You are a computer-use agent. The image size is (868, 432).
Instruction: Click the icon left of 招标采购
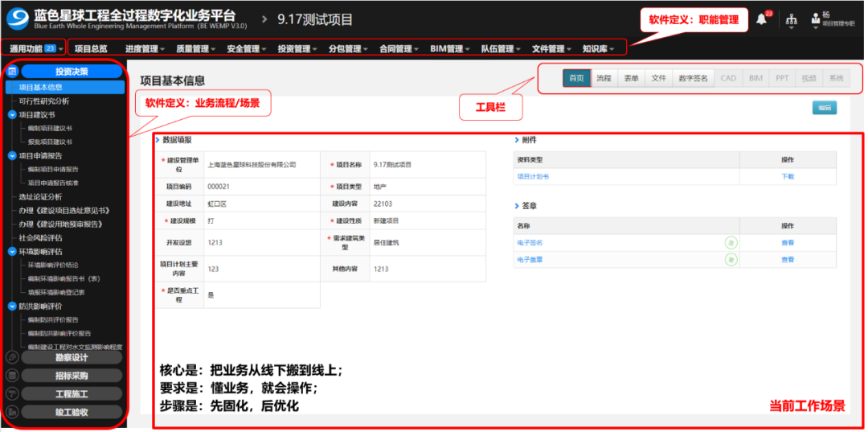(12, 376)
